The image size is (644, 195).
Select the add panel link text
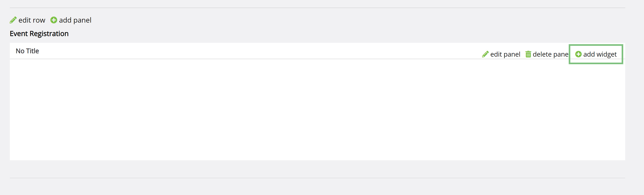pos(75,20)
